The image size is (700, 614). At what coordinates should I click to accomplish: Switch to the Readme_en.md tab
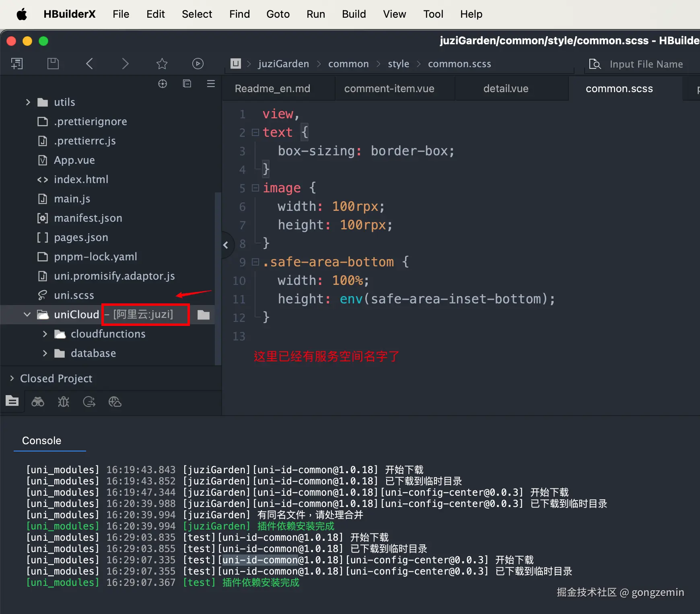[x=272, y=89]
